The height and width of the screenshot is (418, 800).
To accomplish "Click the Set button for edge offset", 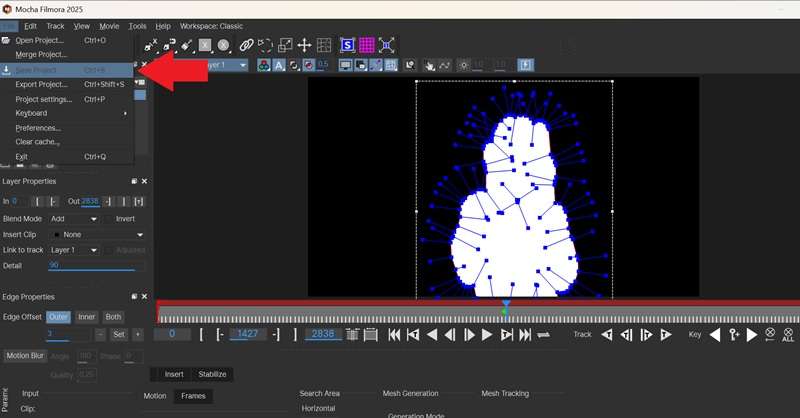I will click(119, 335).
